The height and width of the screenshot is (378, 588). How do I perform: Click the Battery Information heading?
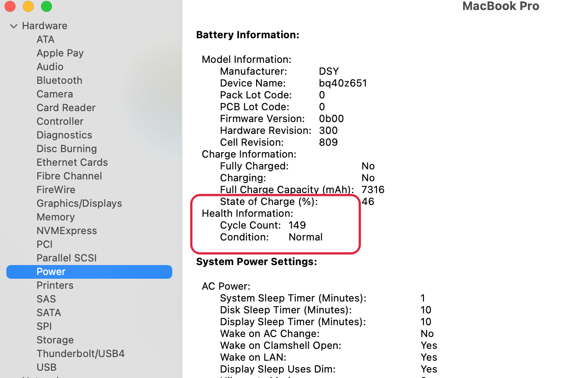pyautogui.click(x=248, y=35)
